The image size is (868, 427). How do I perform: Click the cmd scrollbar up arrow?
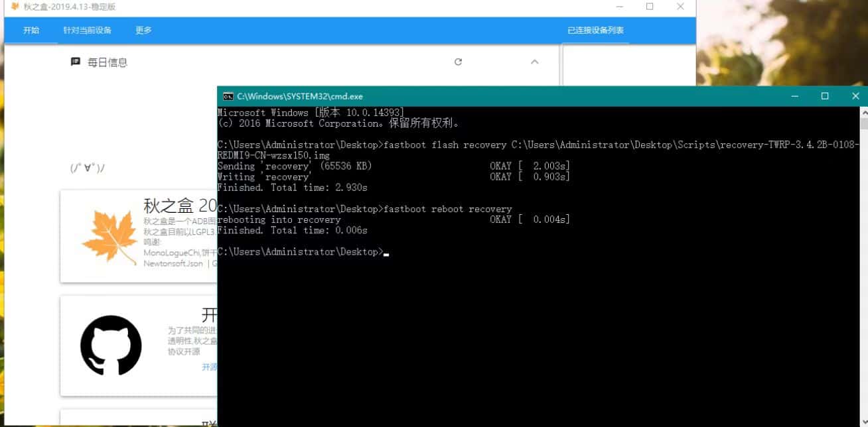tap(863, 111)
